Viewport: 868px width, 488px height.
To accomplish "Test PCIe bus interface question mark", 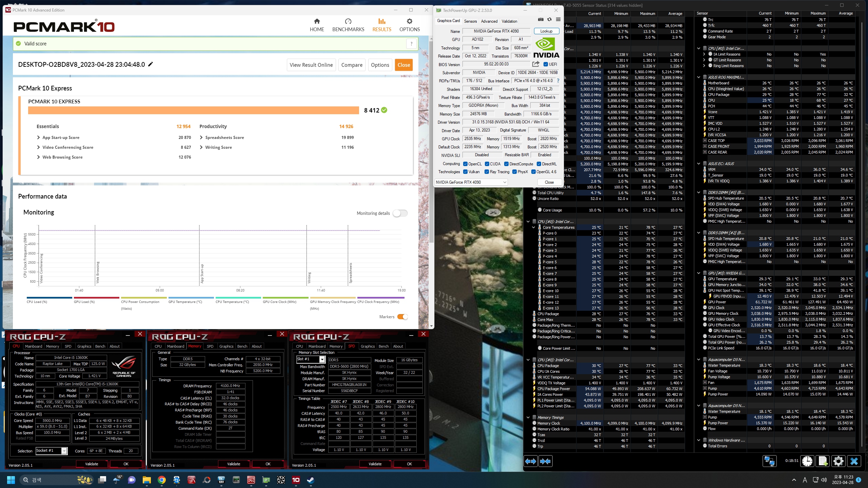I will click(x=558, y=81).
